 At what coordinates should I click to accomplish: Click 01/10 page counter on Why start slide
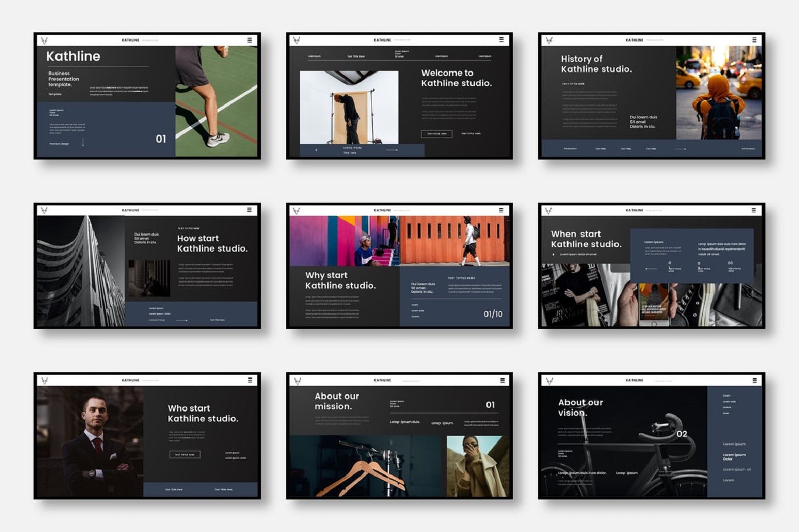coord(493,314)
